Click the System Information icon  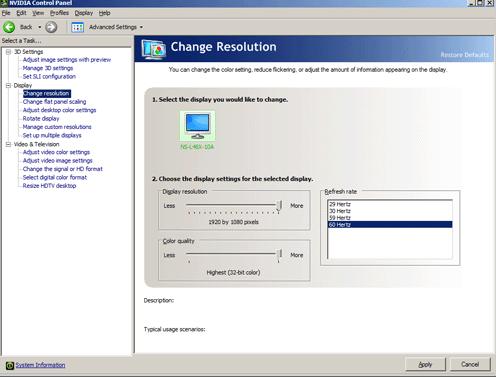coord(10,365)
